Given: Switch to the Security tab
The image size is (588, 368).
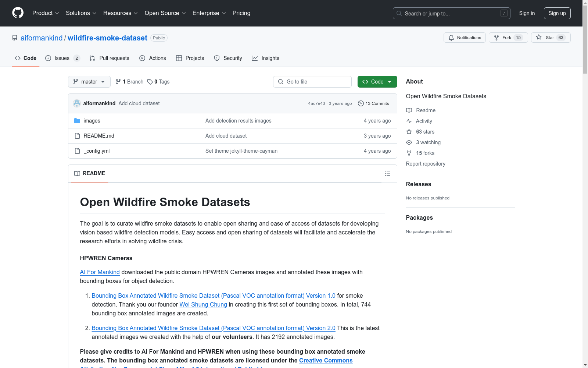Looking at the screenshot, I should [x=228, y=58].
